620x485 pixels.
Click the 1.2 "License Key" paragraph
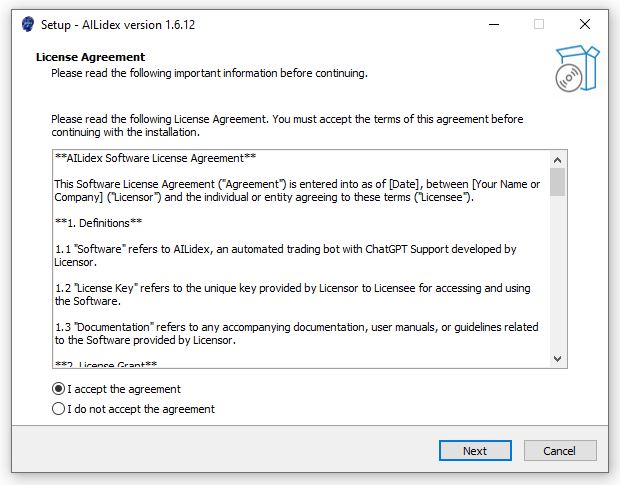pyautogui.click(x=293, y=294)
